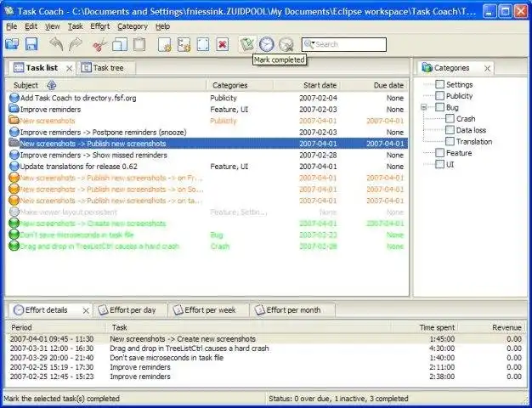The width and height of the screenshot is (532, 408).
Task: Collapse the Bug category tree node
Action: pos(423,108)
